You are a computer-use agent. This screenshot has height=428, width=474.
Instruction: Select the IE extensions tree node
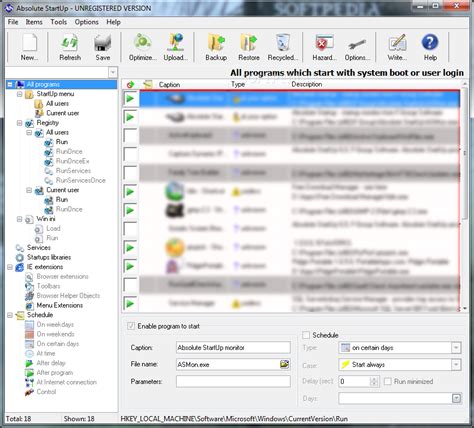(x=45, y=267)
